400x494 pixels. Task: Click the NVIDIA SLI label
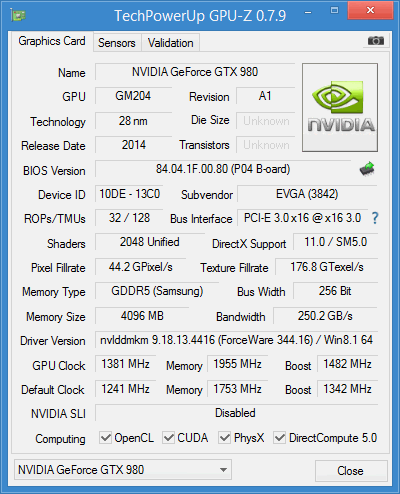pos(58,414)
